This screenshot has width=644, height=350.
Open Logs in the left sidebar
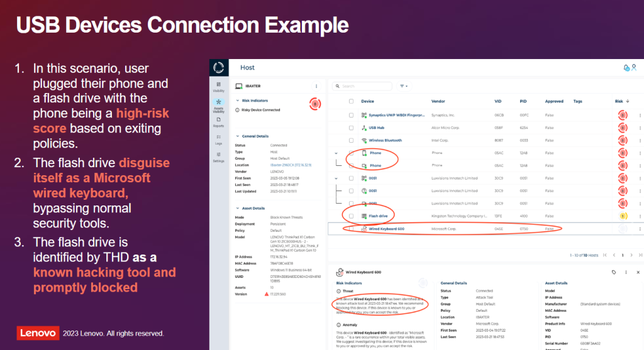(218, 139)
